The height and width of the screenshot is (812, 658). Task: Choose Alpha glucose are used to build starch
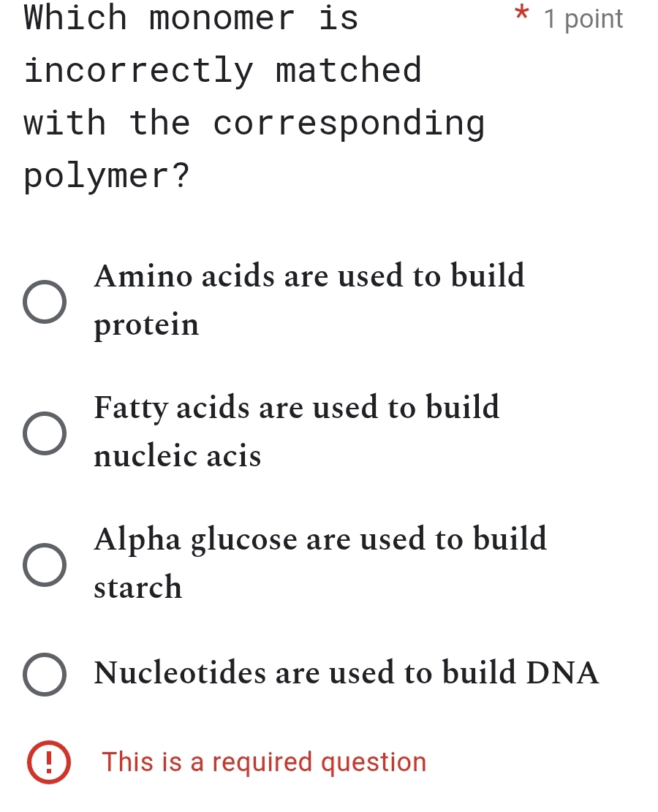46,564
